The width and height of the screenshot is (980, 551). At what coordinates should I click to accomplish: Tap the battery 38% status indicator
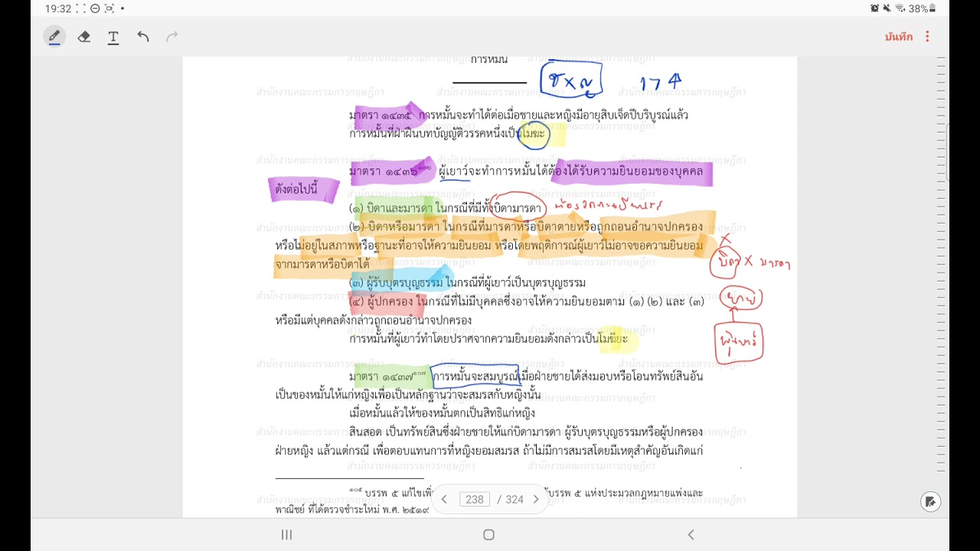922,8
